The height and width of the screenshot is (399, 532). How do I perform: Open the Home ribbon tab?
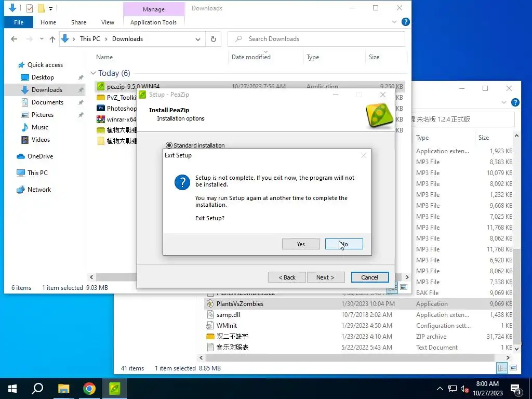click(x=48, y=22)
